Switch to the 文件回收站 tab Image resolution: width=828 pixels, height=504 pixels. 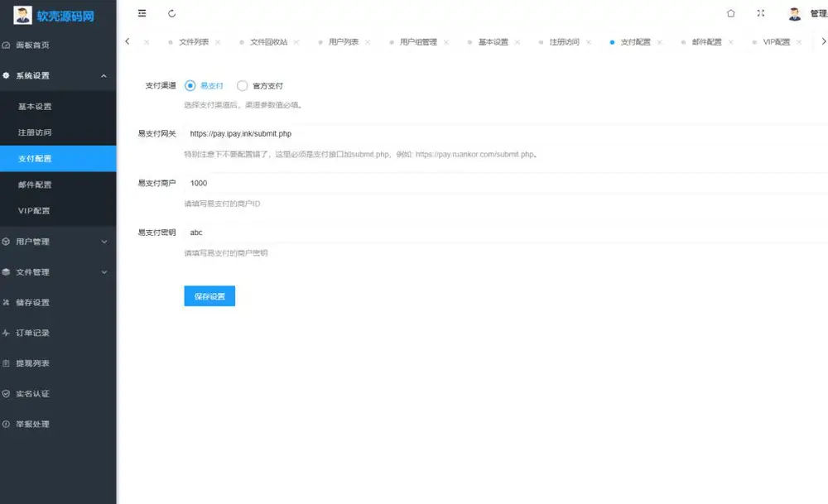(x=269, y=42)
